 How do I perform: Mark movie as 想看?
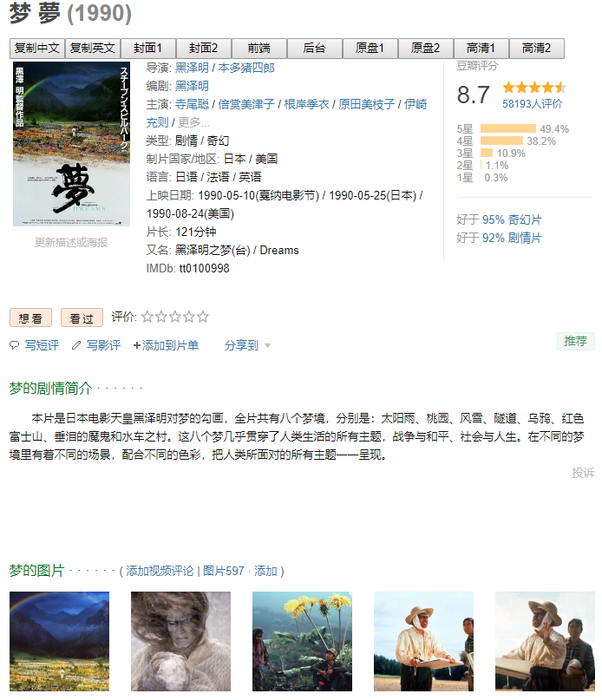click(31, 317)
